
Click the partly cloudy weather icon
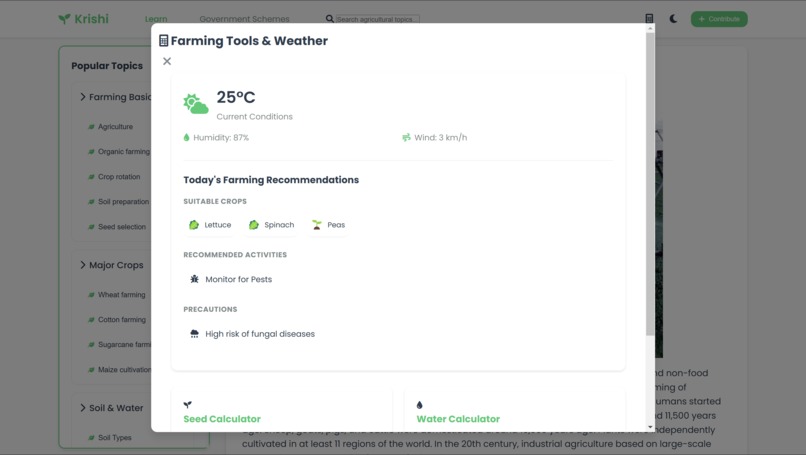[196, 104]
